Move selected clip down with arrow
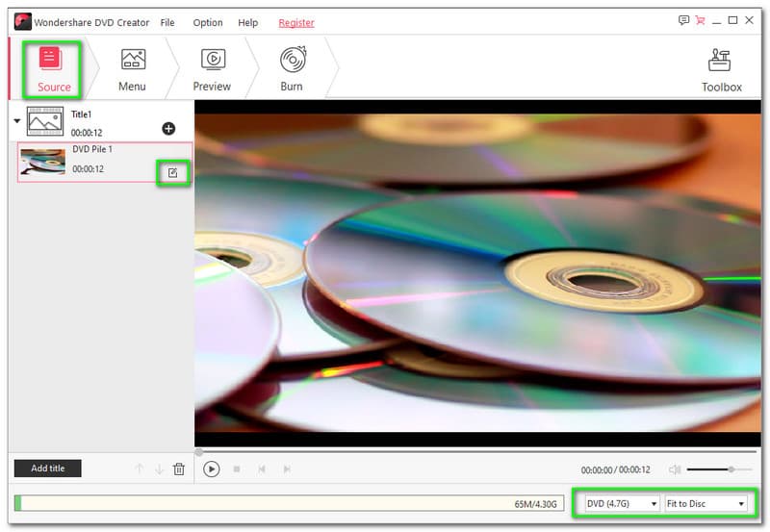This screenshot has height=532, width=770. click(159, 469)
